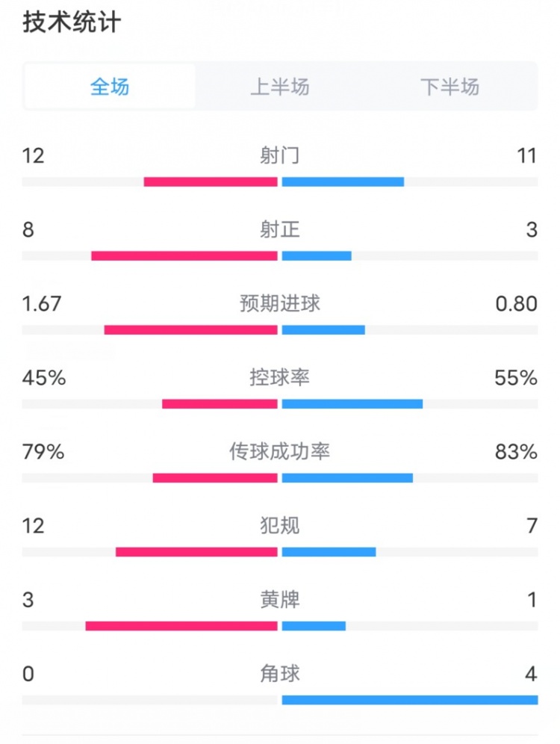Click the 83% pass accuracy value
The height and width of the screenshot is (744, 560).
[515, 451]
